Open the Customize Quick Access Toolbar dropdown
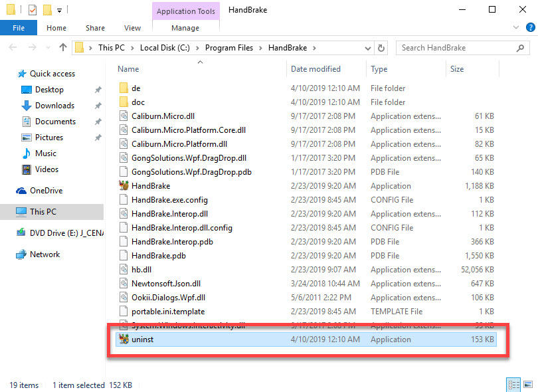The height and width of the screenshot is (392, 538). click(x=59, y=11)
